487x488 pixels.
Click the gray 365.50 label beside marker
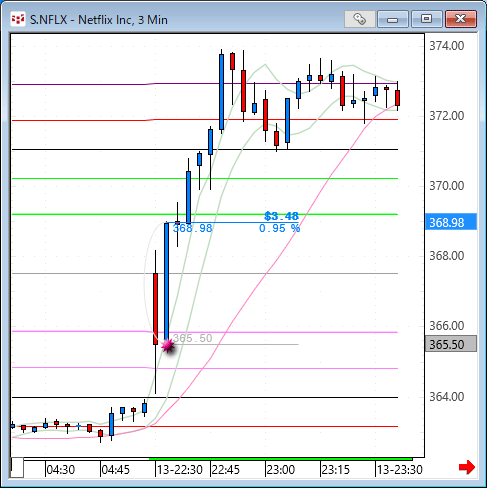tap(193, 338)
